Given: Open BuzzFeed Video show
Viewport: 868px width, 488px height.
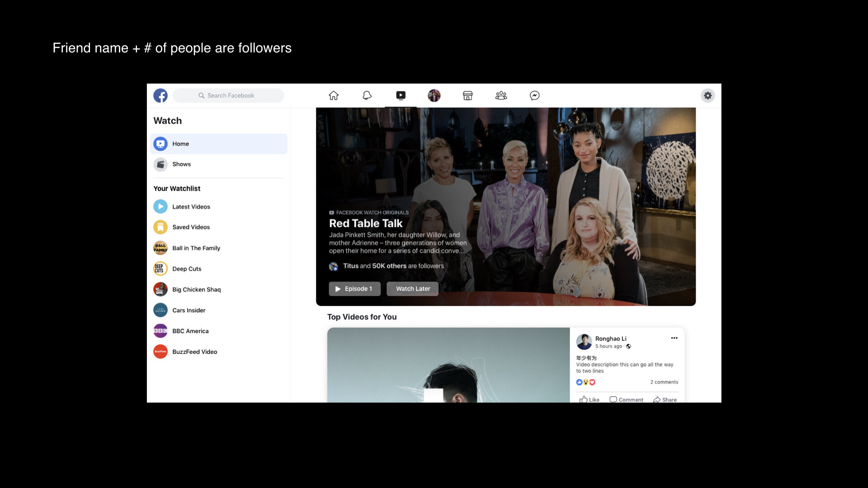Looking at the screenshot, I should point(219,352).
